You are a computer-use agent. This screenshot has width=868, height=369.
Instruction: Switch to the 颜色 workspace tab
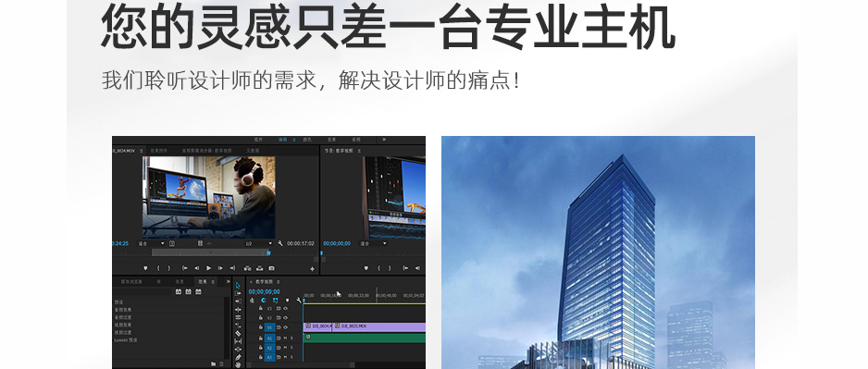307,140
